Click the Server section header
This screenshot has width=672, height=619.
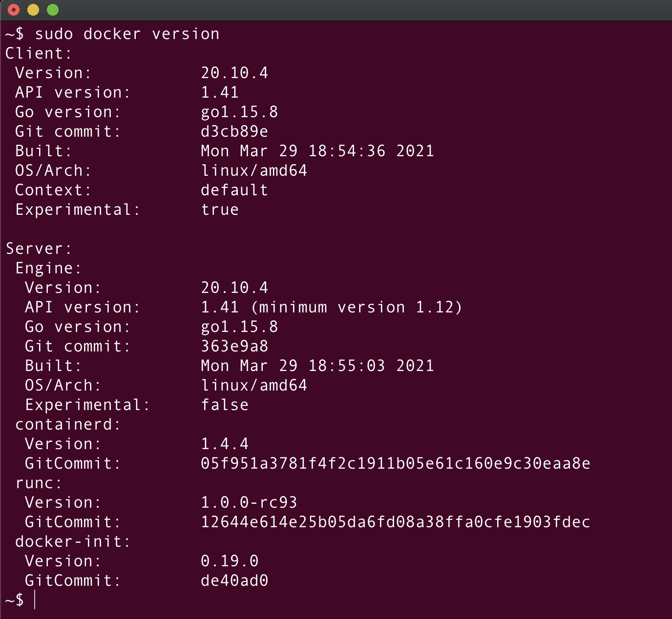tap(38, 248)
